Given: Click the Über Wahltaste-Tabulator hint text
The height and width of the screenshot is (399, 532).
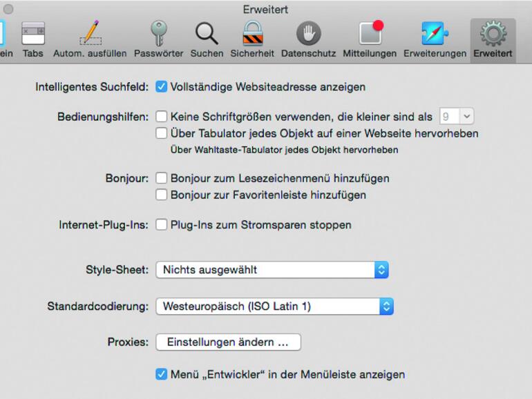Looking at the screenshot, I should pos(285,150).
